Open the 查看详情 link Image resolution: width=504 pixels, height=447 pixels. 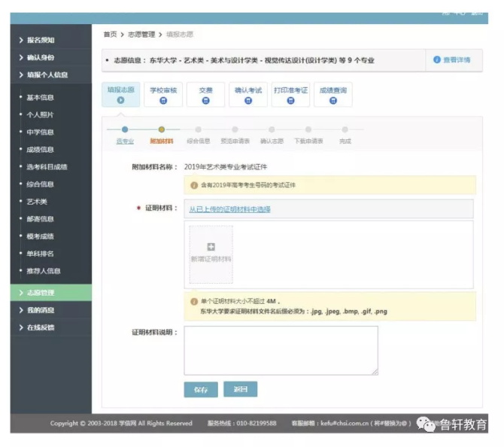pos(457,59)
